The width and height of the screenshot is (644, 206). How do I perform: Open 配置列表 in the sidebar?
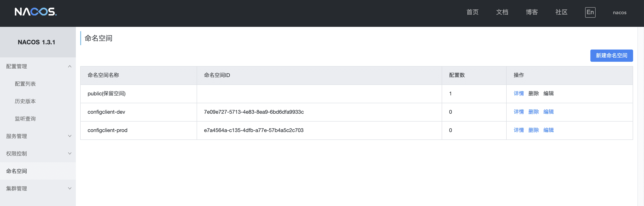coord(25,84)
